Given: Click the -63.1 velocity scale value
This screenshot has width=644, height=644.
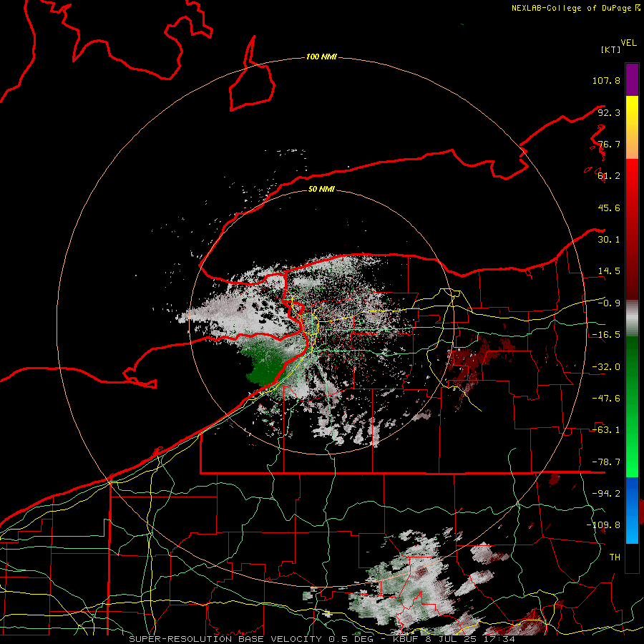Looking at the screenshot, I should pos(606,430).
